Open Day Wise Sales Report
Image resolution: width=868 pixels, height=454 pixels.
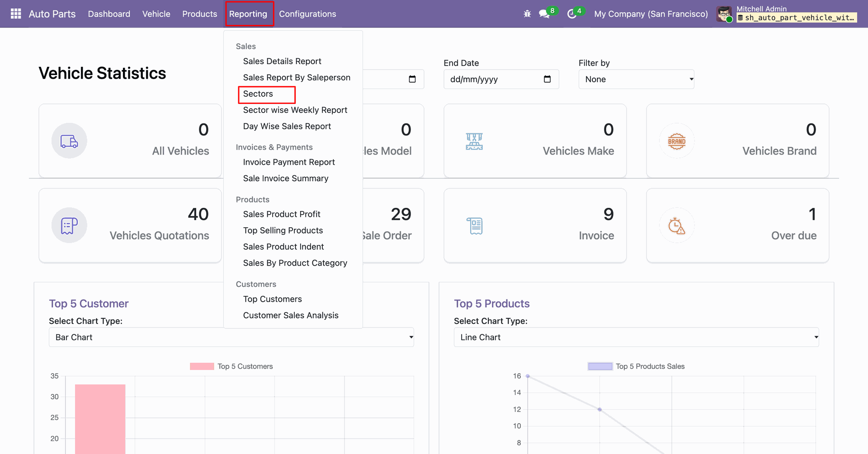tap(287, 126)
